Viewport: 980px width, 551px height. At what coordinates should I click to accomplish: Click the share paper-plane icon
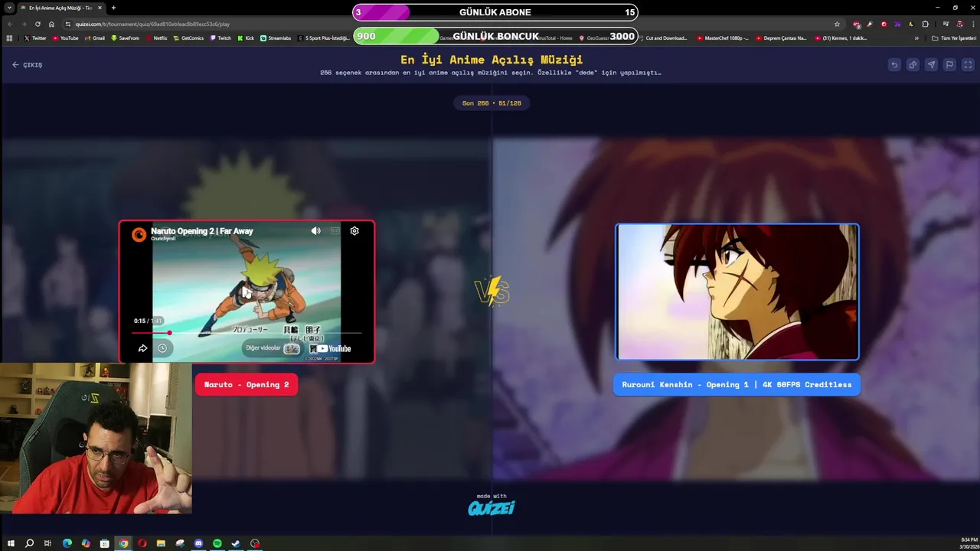(931, 65)
